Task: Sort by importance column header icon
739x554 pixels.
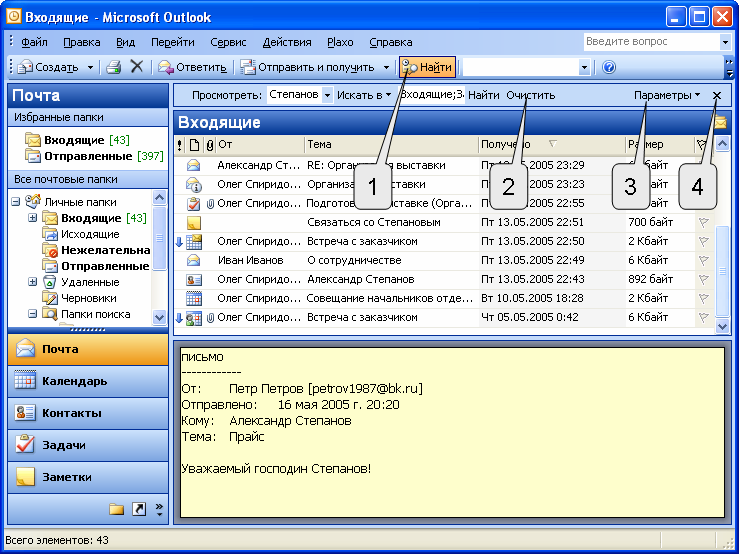Action: point(180,145)
